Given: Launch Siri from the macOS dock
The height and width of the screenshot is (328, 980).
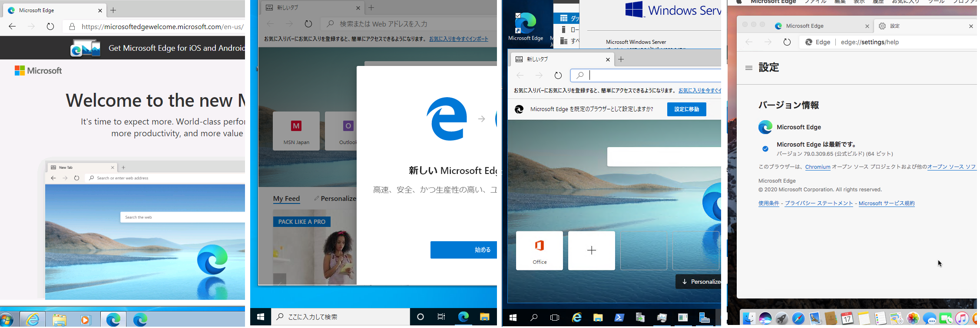Looking at the screenshot, I should pos(765,318).
